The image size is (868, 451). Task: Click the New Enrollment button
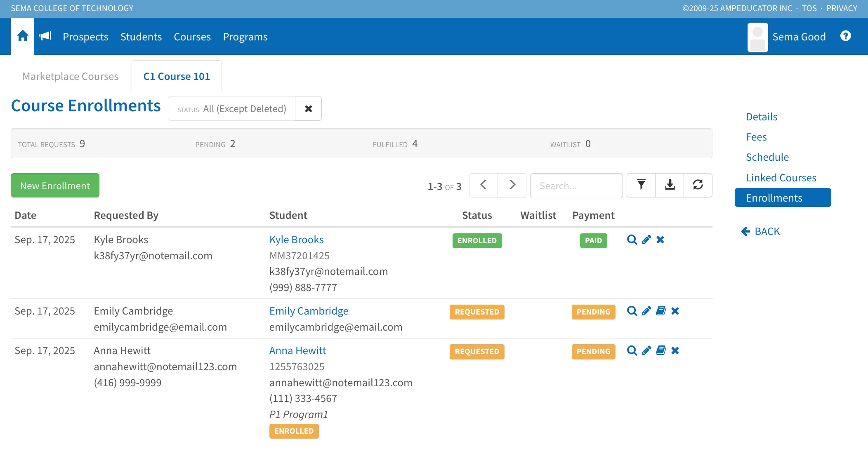click(x=55, y=186)
